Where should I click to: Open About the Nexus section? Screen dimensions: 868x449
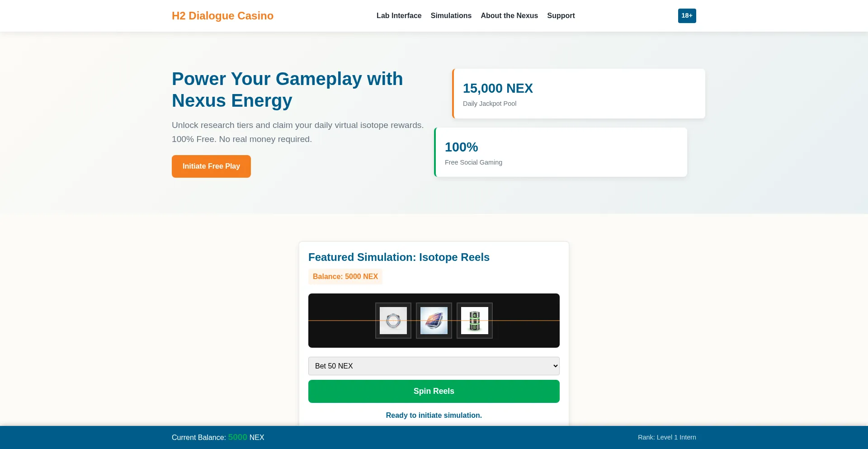[509, 16]
